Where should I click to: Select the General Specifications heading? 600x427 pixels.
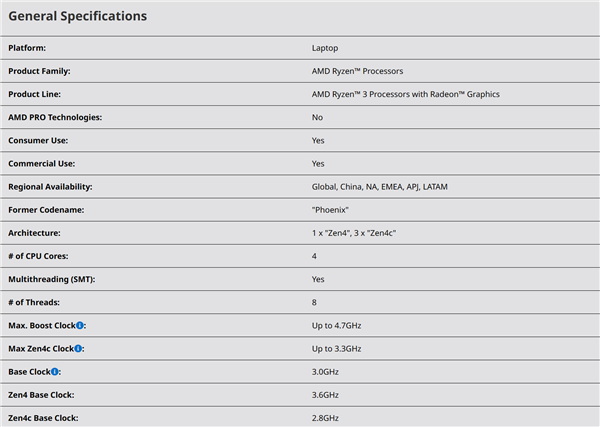[78, 16]
